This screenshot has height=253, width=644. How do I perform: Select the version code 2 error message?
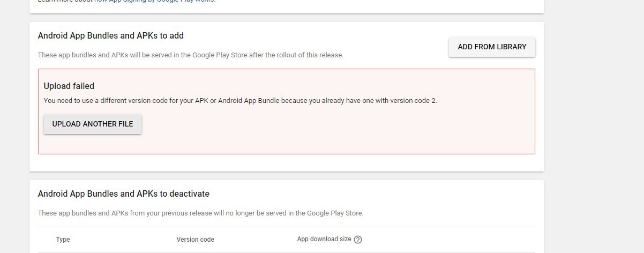point(241,100)
